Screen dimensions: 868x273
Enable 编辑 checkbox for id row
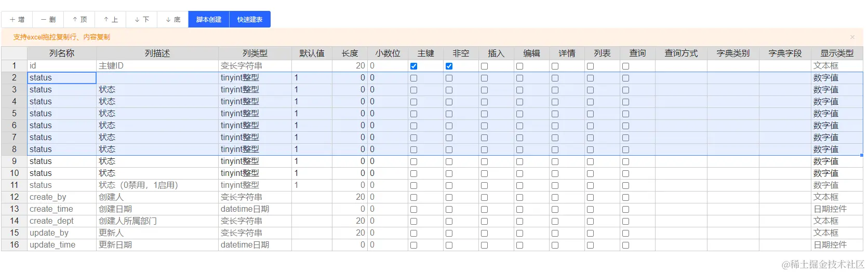[x=519, y=66]
